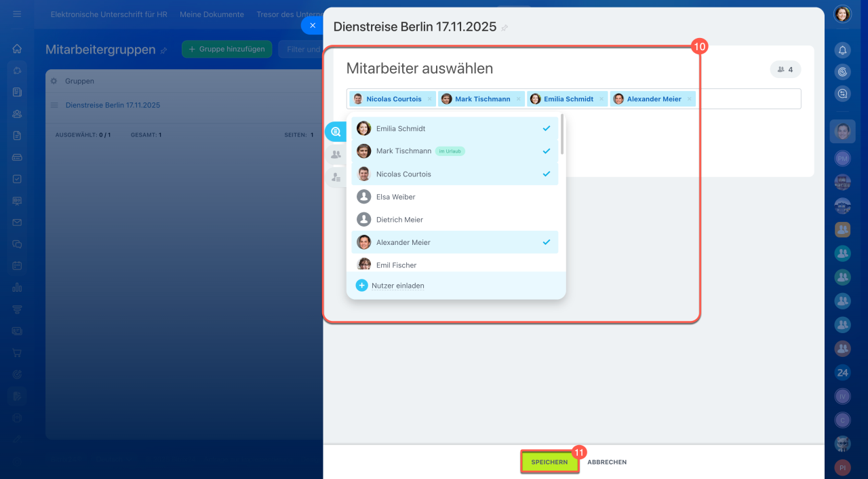Viewport: 868px width, 479px height.
Task: Select the departments tab icon in picker
Action: 336,155
